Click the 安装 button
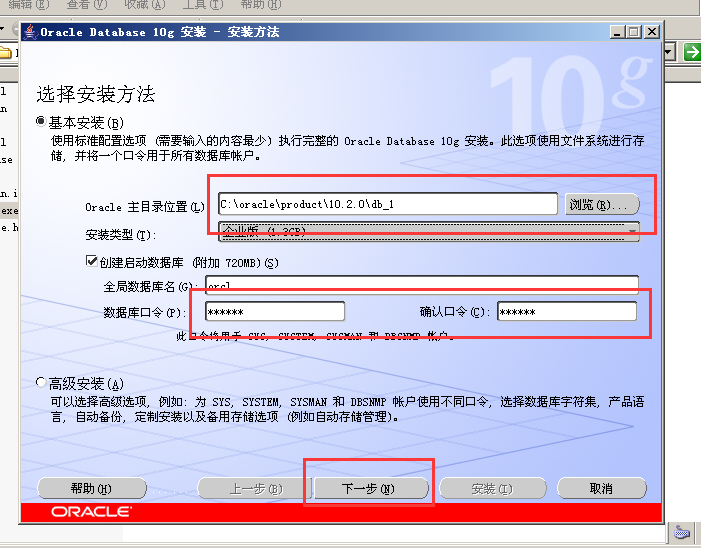The image size is (701, 548). click(x=493, y=488)
